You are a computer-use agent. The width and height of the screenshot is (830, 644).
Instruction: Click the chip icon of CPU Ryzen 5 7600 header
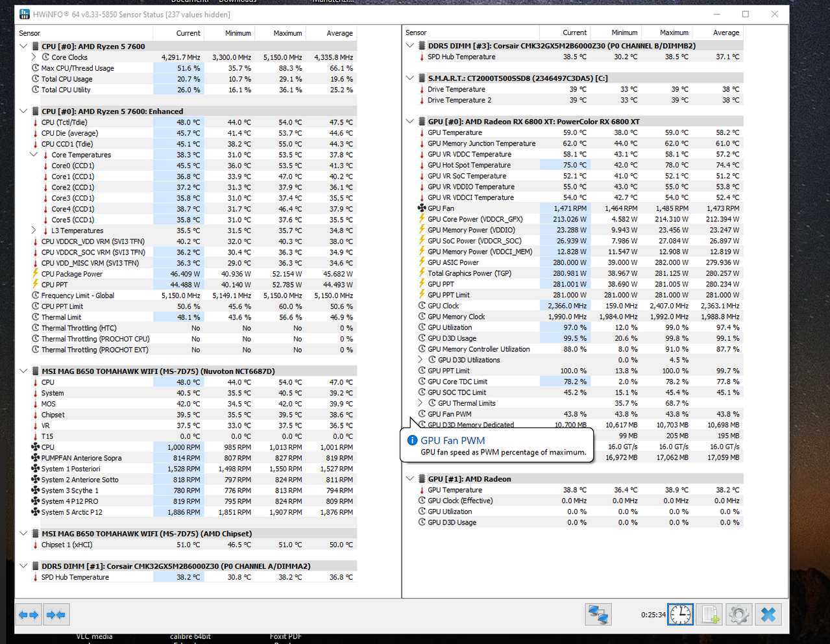tap(35, 47)
